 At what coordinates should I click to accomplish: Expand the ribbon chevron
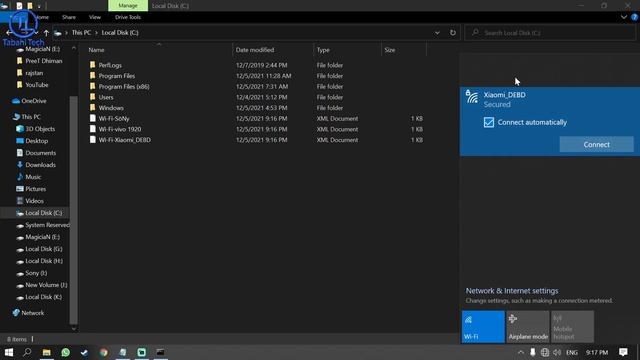[624, 17]
